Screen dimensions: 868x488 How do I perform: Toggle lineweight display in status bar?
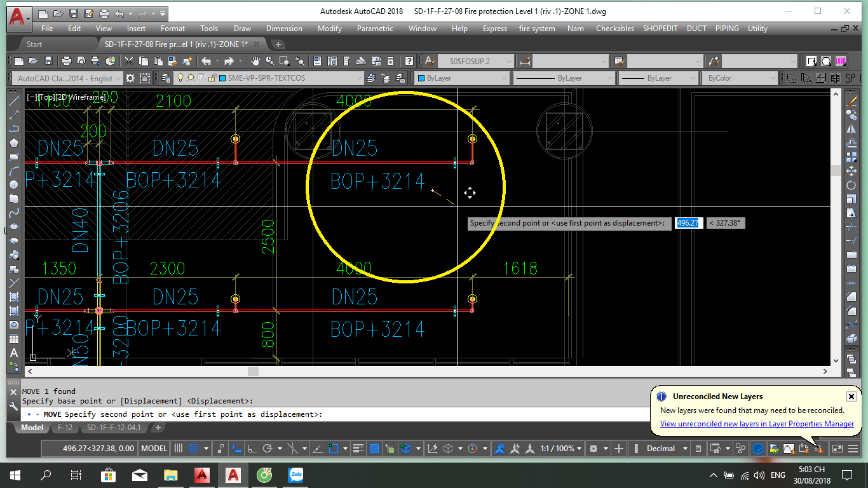358,449
